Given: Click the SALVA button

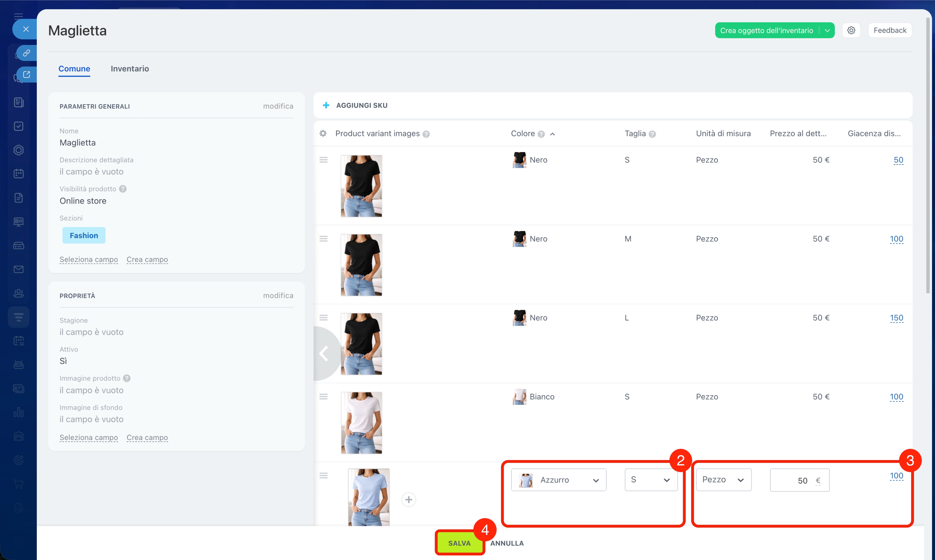Looking at the screenshot, I should pyautogui.click(x=459, y=543).
